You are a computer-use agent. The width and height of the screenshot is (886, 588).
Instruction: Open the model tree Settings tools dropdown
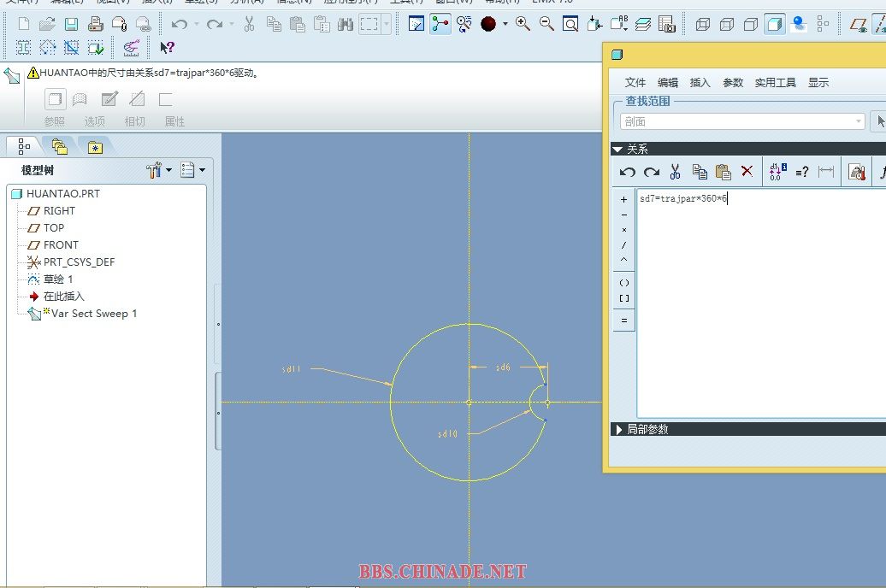coord(159,169)
